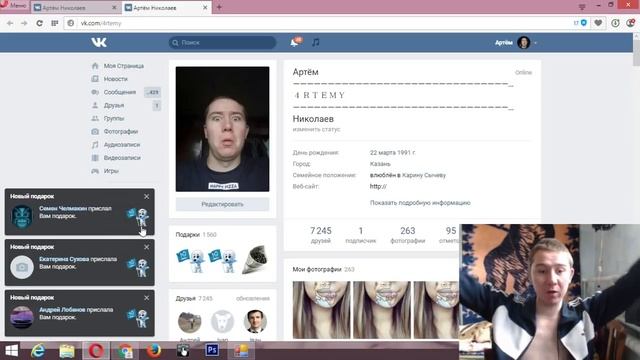Open the Подарки section header
This screenshot has height=360, width=640.
(196, 235)
